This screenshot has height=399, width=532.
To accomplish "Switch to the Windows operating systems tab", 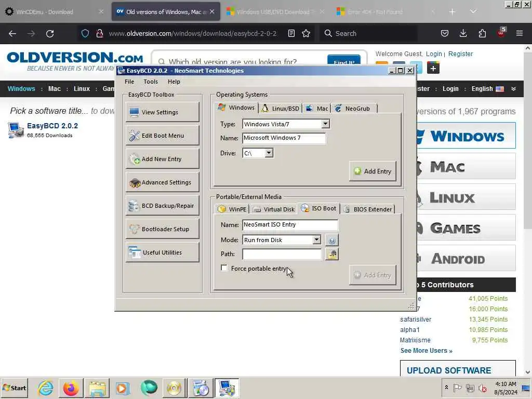I will coord(236,108).
